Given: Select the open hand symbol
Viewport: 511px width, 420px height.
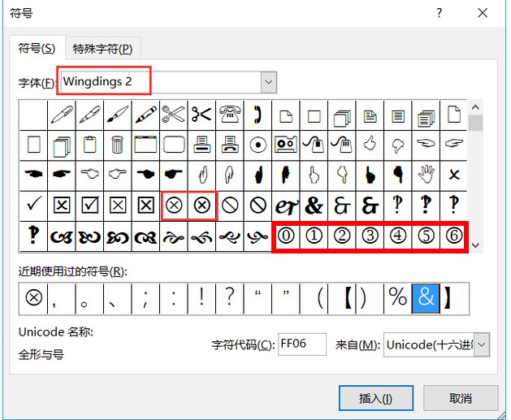Looking at the screenshot, I should click(426, 175).
